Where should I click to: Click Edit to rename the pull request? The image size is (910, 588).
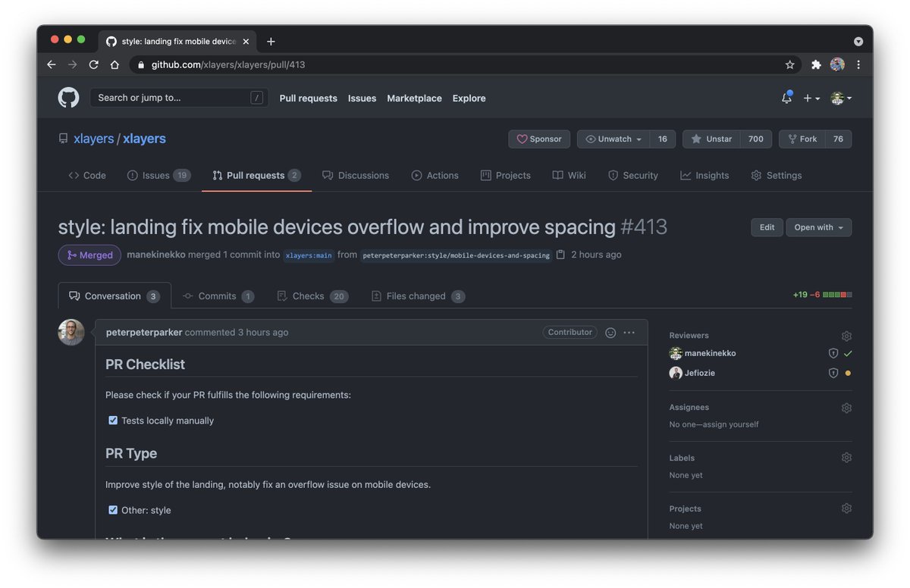(767, 227)
